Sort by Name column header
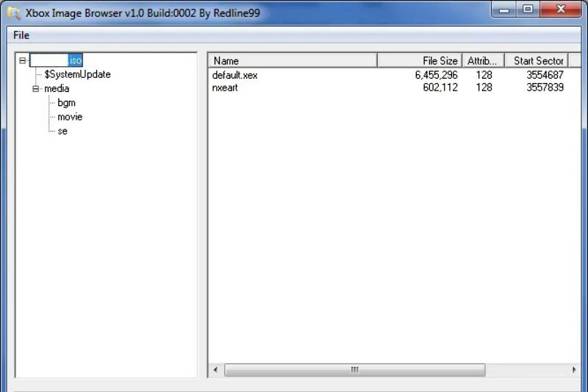 [x=293, y=61]
